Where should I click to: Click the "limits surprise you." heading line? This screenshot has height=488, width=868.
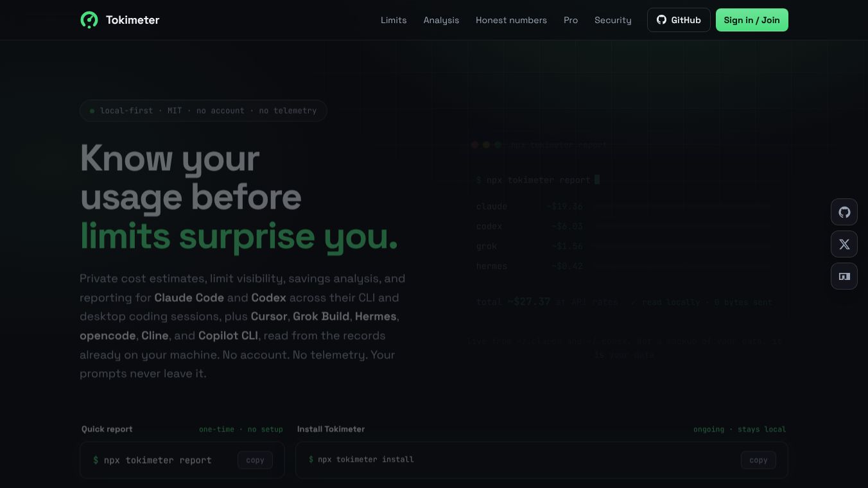239,236
